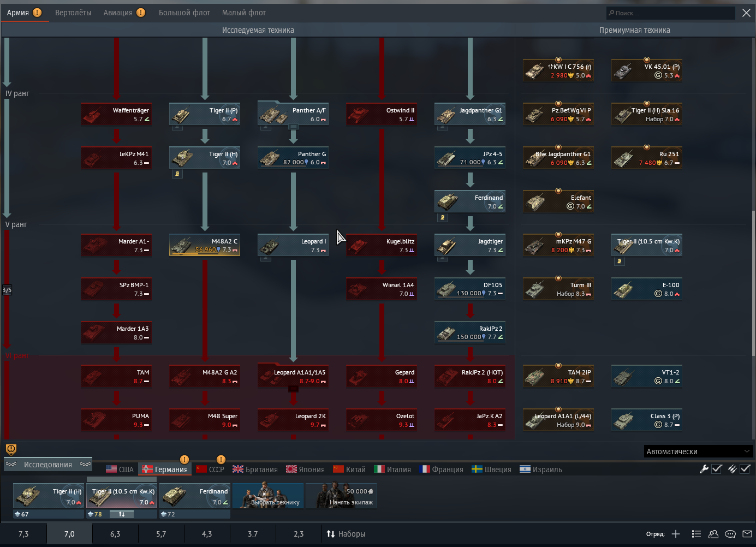Select the DF105 vehicle card
The image size is (756, 547).
click(x=470, y=289)
